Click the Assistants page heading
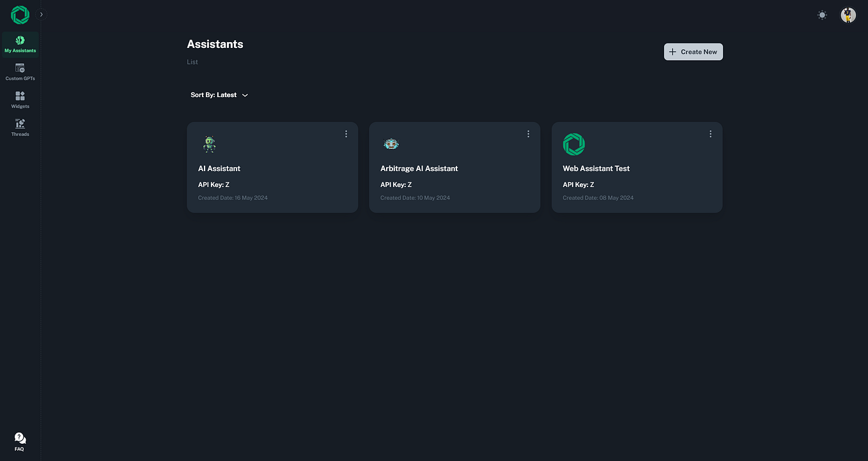This screenshot has height=461, width=868. point(215,43)
